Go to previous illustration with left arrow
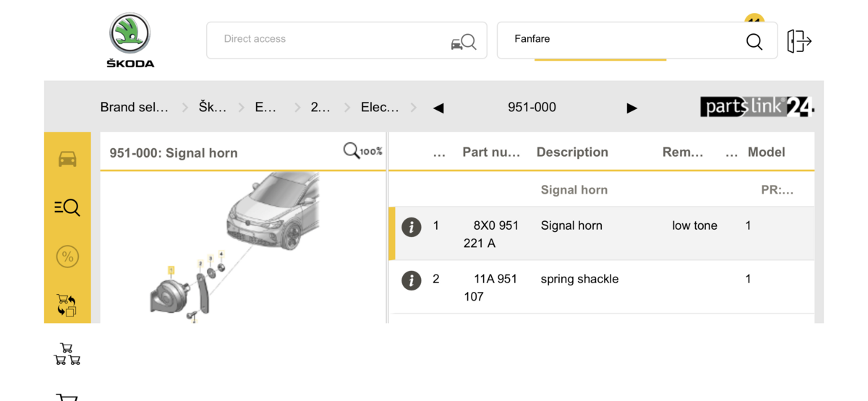The image size is (868, 401). tap(438, 108)
